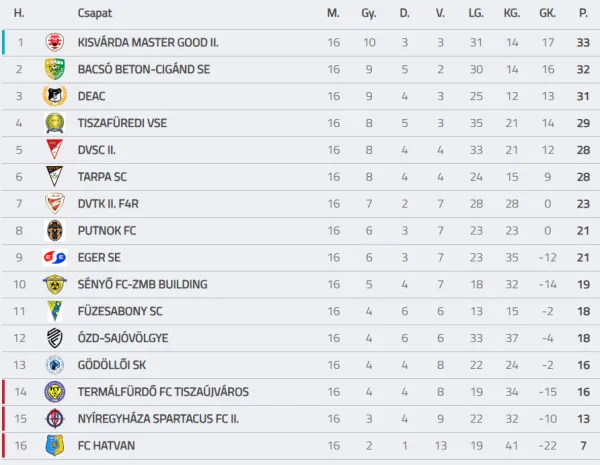The width and height of the screenshot is (600, 465).
Task: Click the DEAC club badge
Action: [54, 96]
